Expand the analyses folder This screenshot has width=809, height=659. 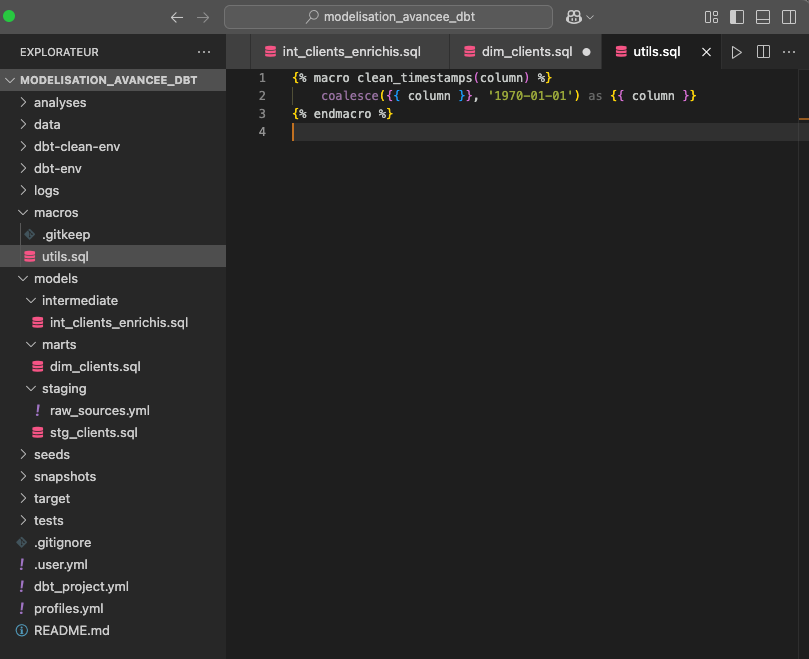pyautogui.click(x=113, y=102)
